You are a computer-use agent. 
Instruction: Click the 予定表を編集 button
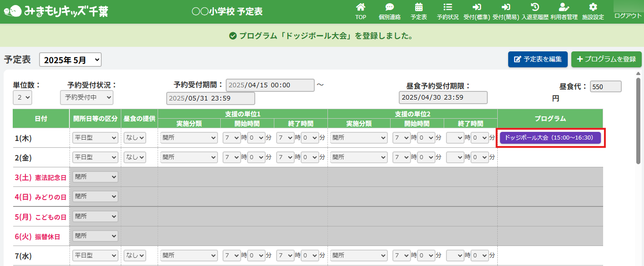tap(538, 60)
